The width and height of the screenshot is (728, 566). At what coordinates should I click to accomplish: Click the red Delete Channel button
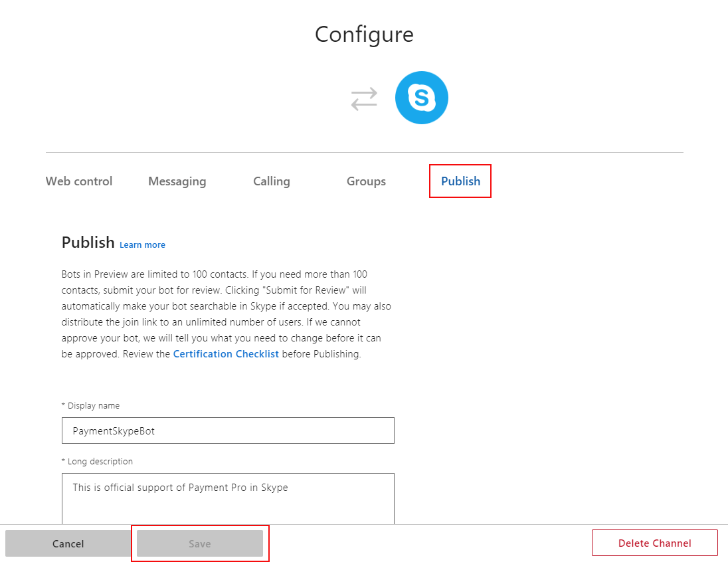coord(655,543)
